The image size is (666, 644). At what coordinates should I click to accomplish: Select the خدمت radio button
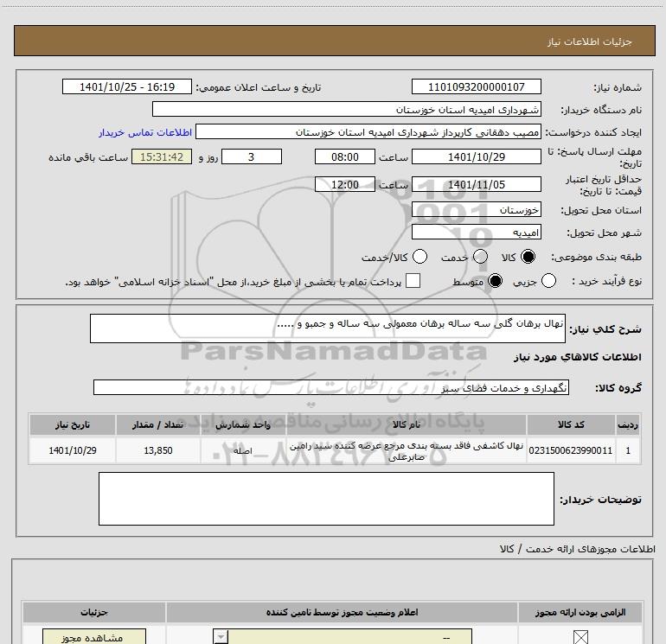(480, 257)
